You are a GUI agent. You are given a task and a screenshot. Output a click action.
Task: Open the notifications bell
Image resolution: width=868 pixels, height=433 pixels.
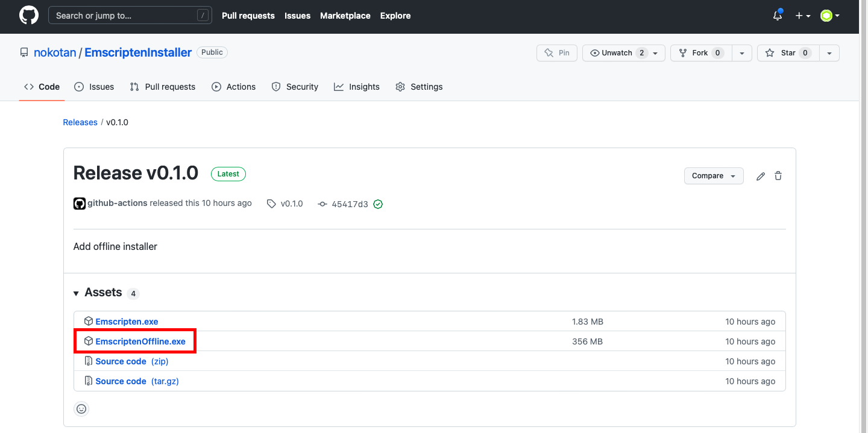tap(778, 16)
